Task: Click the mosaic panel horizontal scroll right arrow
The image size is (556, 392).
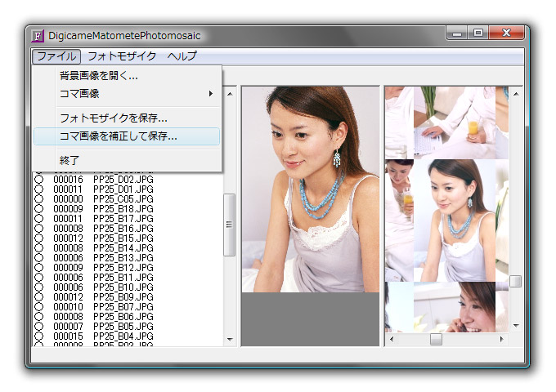Action: click(x=502, y=339)
